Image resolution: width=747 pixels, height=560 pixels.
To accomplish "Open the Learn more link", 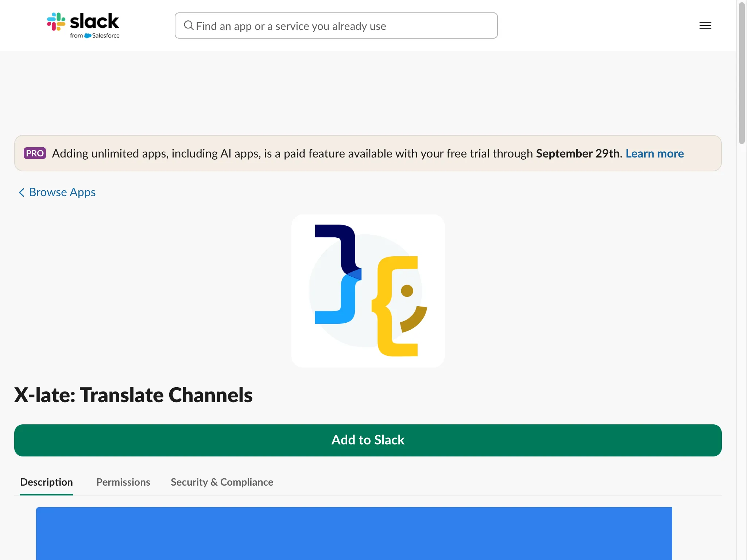I will point(654,153).
